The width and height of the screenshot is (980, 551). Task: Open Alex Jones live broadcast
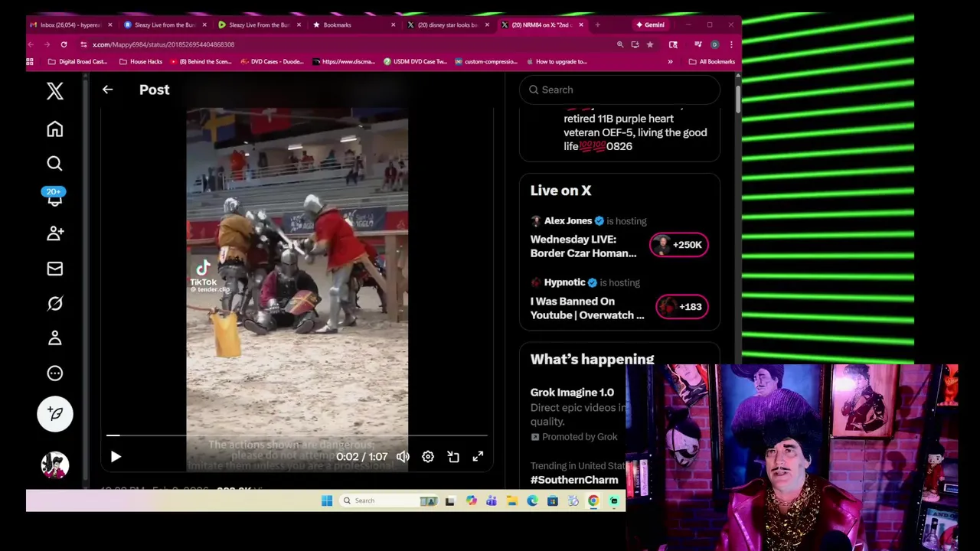click(583, 246)
